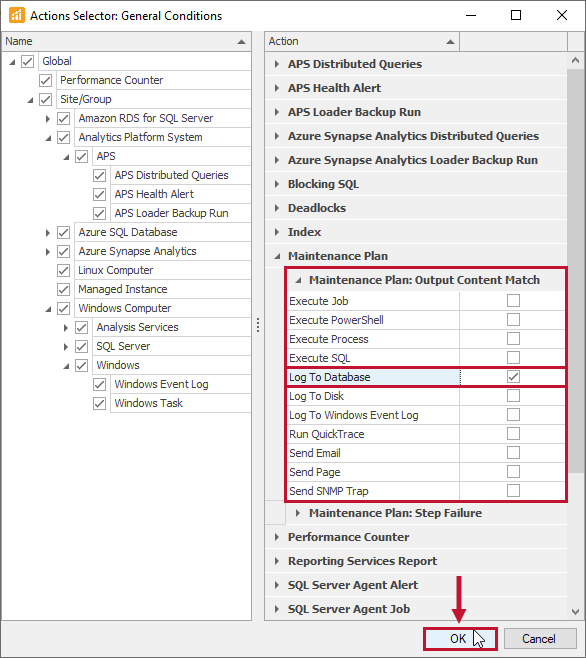This screenshot has width=586, height=658.
Task: Collapse the Analytics Platform System node
Action: point(48,138)
